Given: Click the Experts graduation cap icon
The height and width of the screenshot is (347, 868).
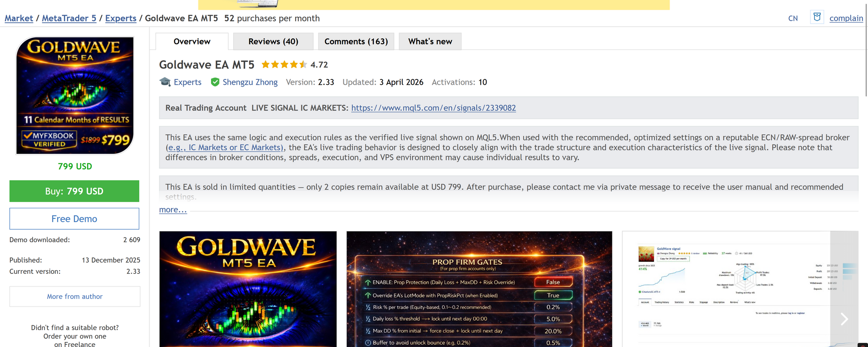Looking at the screenshot, I should (165, 82).
